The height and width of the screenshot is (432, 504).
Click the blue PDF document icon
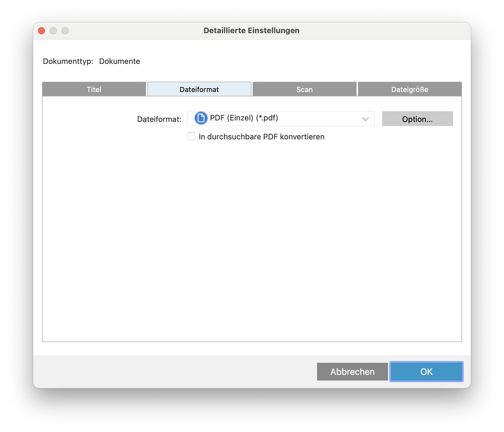click(201, 118)
